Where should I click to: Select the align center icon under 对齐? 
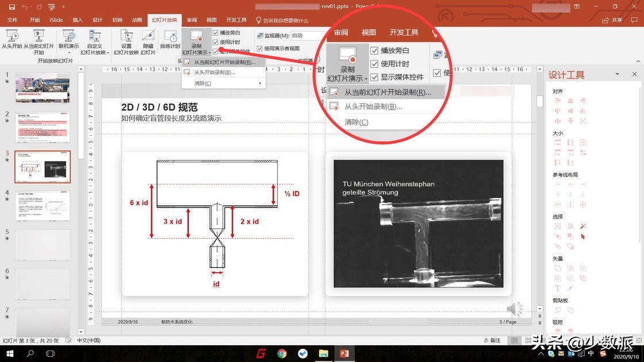click(570, 101)
